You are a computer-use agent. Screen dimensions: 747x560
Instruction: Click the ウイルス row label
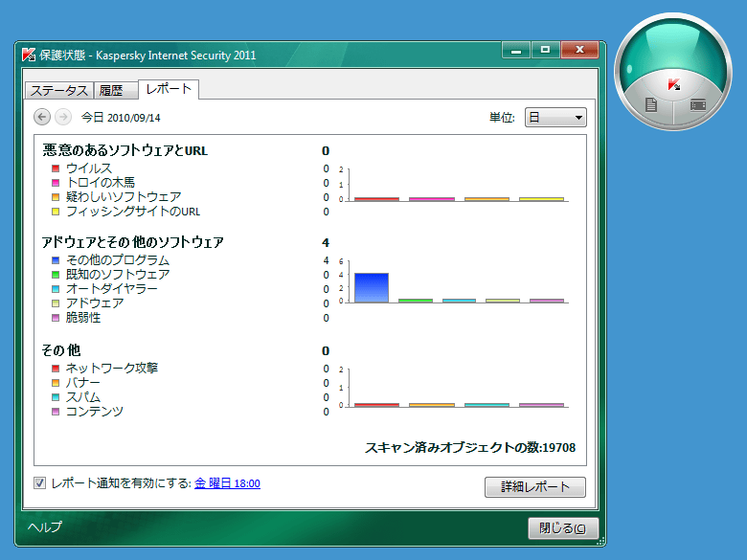tap(89, 168)
